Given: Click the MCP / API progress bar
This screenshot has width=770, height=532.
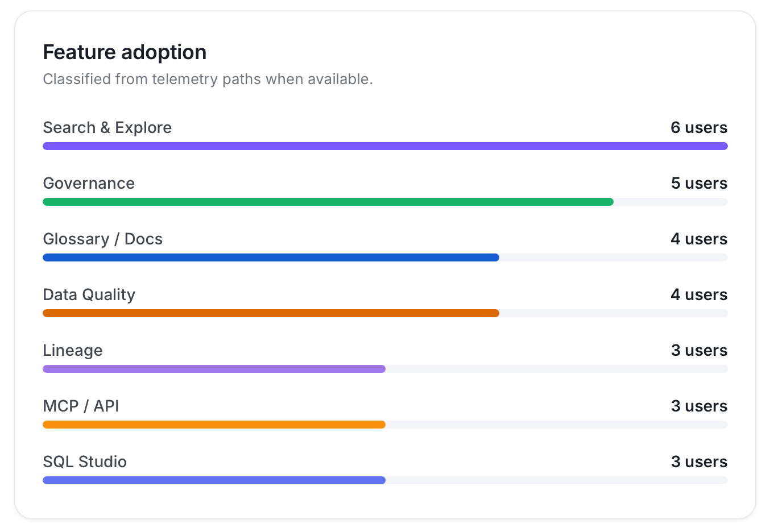Looking at the screenshot, I should click(385, 425).
